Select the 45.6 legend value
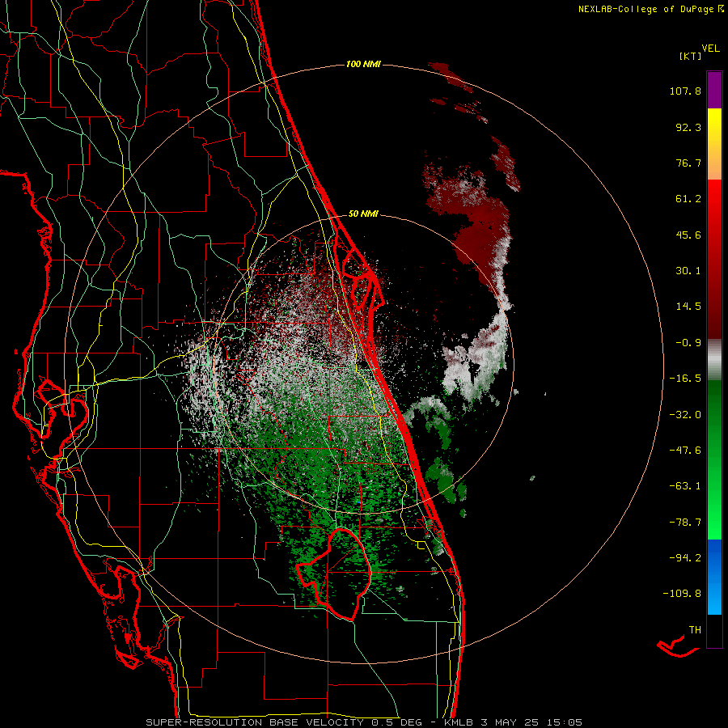728x728 pixels. tap(688, 235)
